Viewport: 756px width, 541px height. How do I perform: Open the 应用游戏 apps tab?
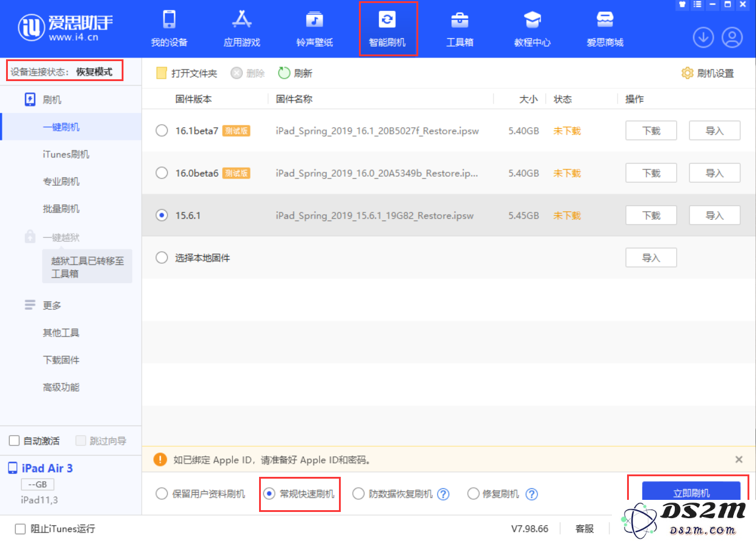(242, 28)
